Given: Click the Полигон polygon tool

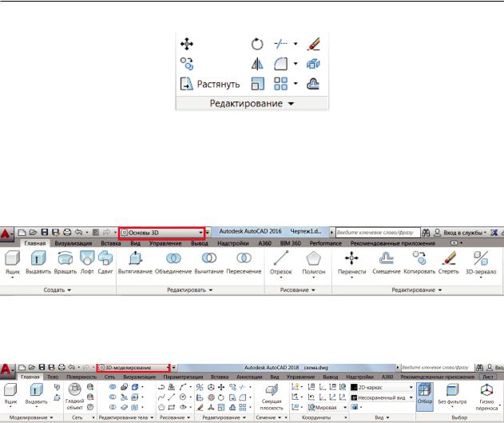Looking at the screenshot, I should pyautogui.click(x=314, y=264).
